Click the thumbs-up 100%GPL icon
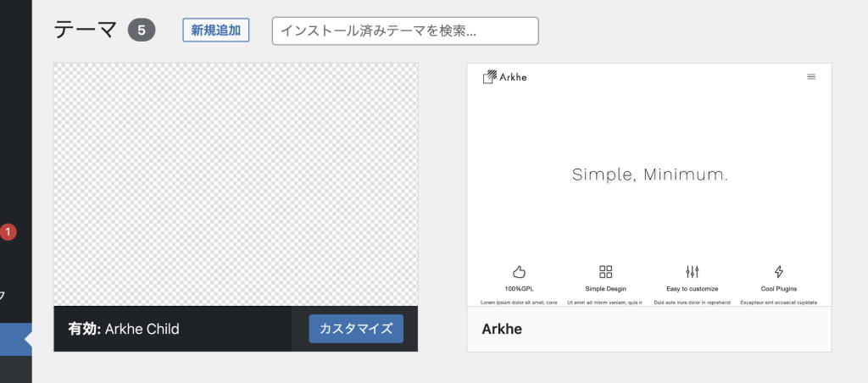The width and height of the screenshot is (868, 383). 519,272
